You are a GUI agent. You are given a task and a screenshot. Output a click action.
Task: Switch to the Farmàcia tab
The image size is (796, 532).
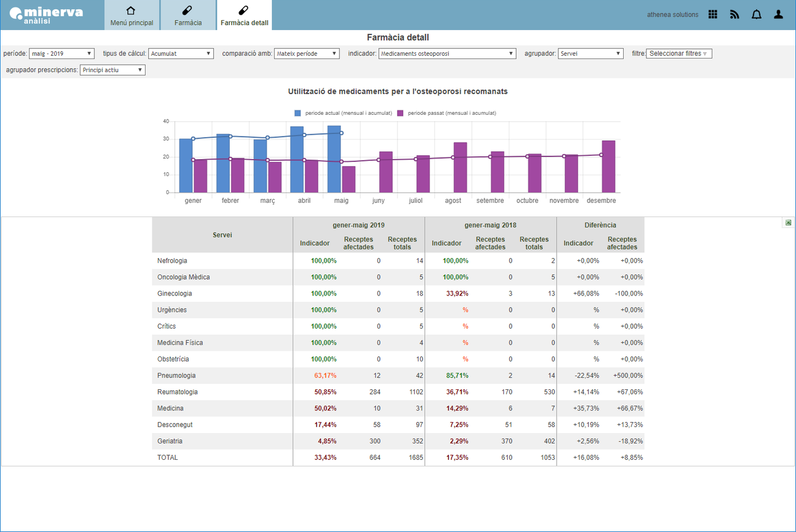188,15
